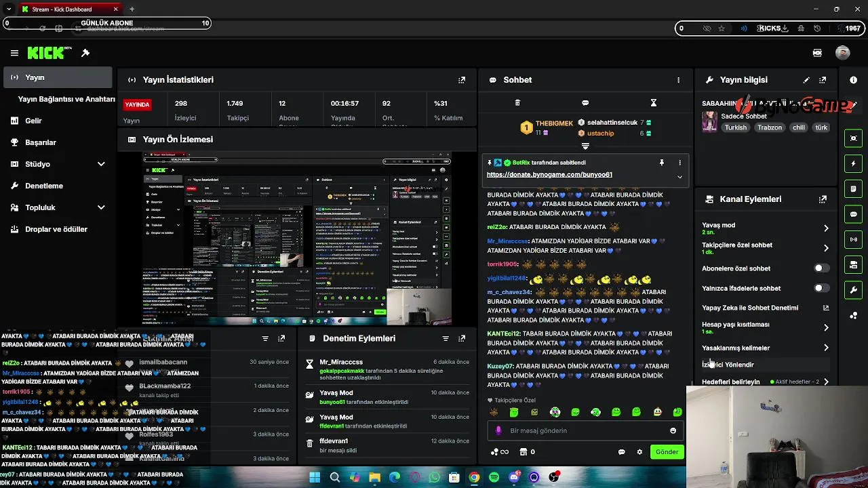Screen dimensions: 868x488
Task: Click the shop icon with 0 below chat
Action: click(x=527, y=452)
